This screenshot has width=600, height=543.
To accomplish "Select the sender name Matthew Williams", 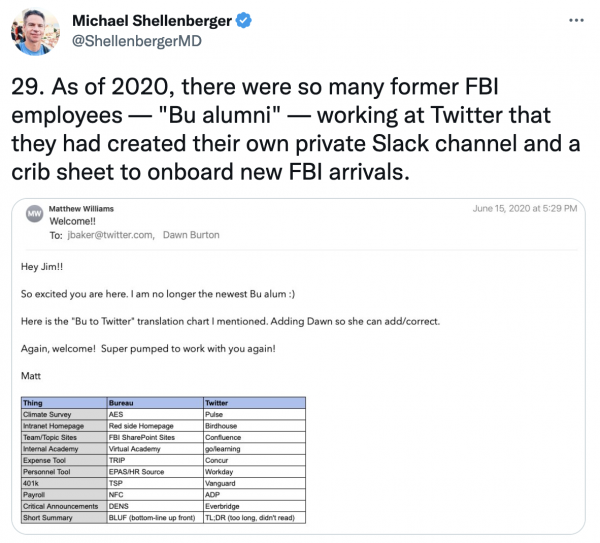I will click(x=83, y=208).
